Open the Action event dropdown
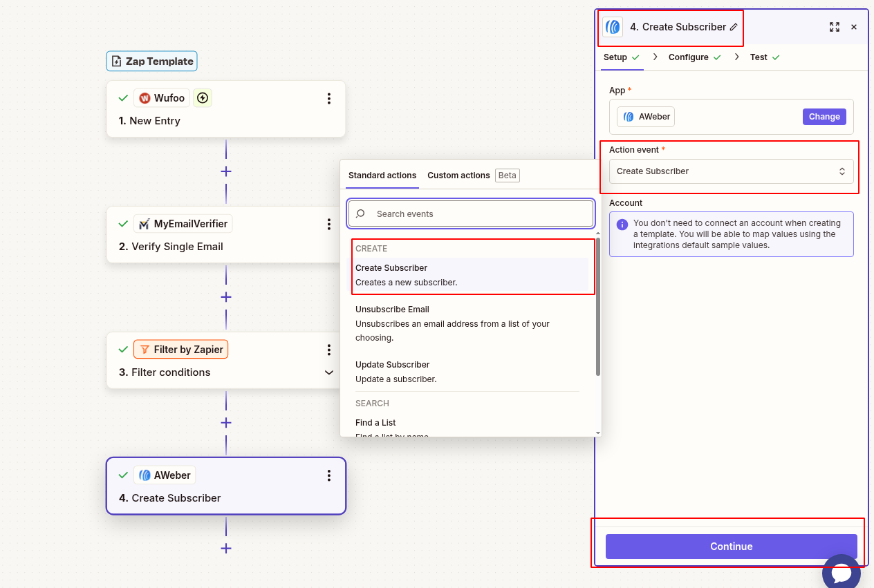 [731, 171]
